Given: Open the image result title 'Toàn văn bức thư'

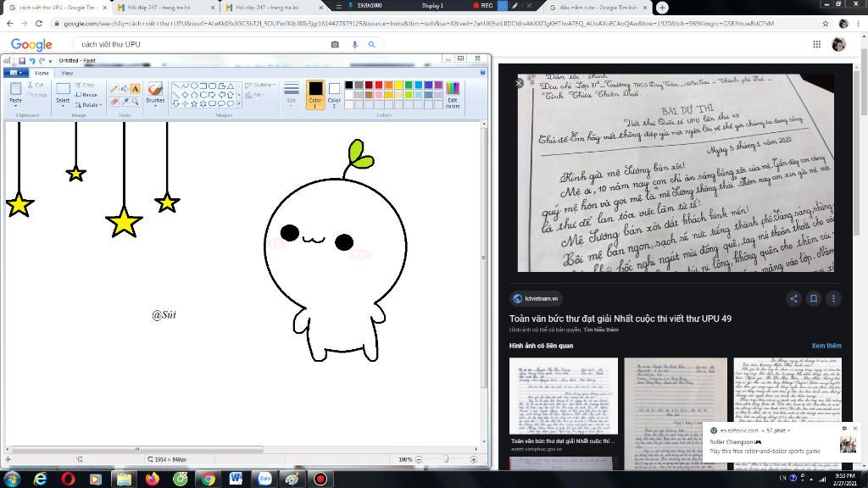Looking at the screenshot, I should [x=620, y=319].
